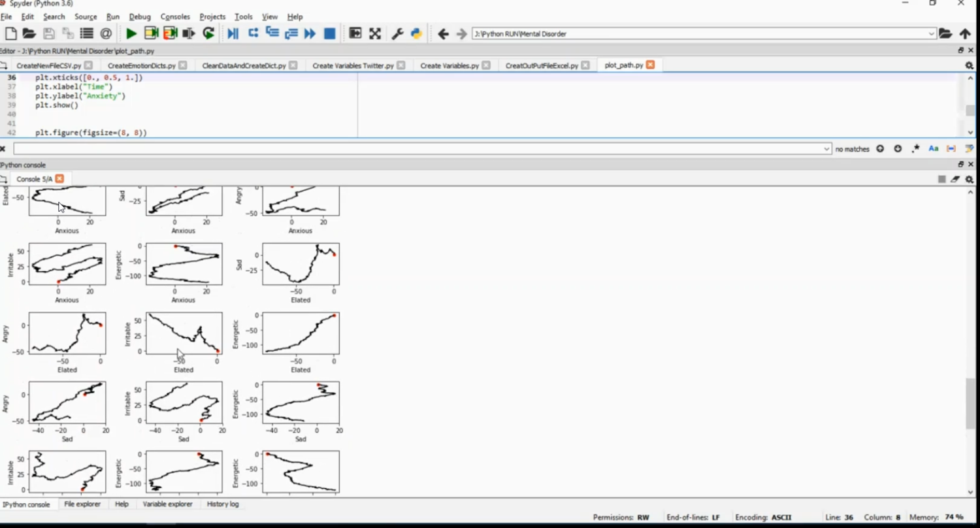Click the blue Stop debugging square

pos(330,33)
